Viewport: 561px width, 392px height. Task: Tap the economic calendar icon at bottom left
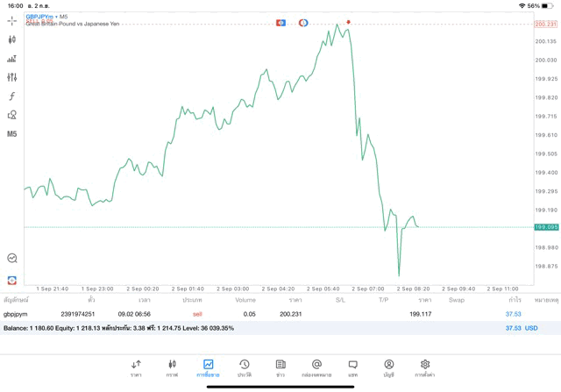11,281
